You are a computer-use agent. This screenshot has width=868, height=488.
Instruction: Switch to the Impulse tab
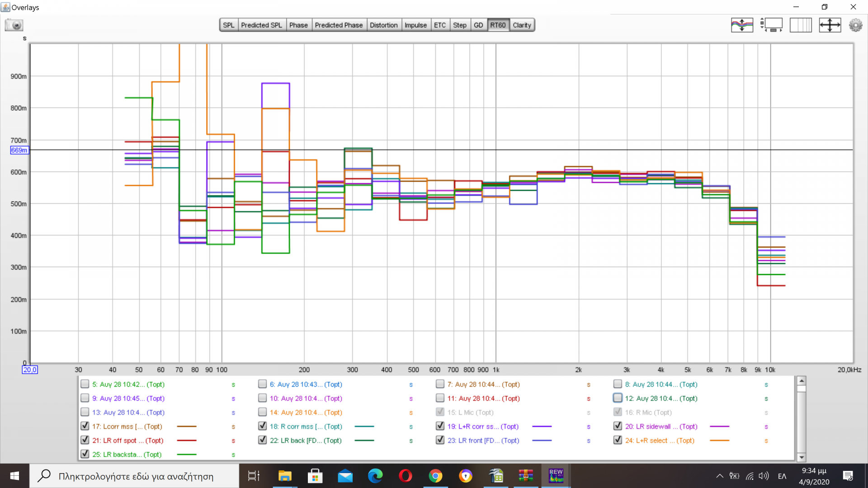pos(415,25)
